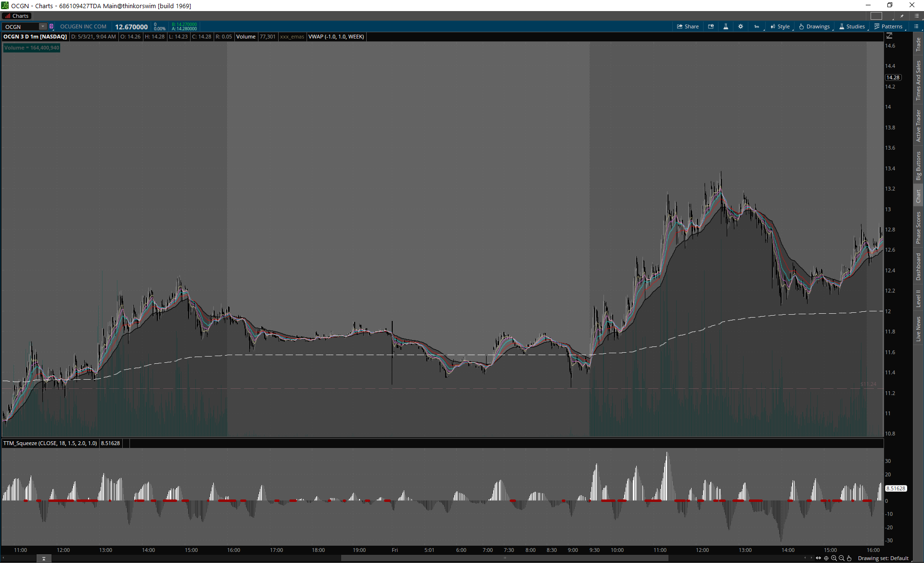Click the zoom out magnifier icon

pyautogui.click(x=842, y=558)
